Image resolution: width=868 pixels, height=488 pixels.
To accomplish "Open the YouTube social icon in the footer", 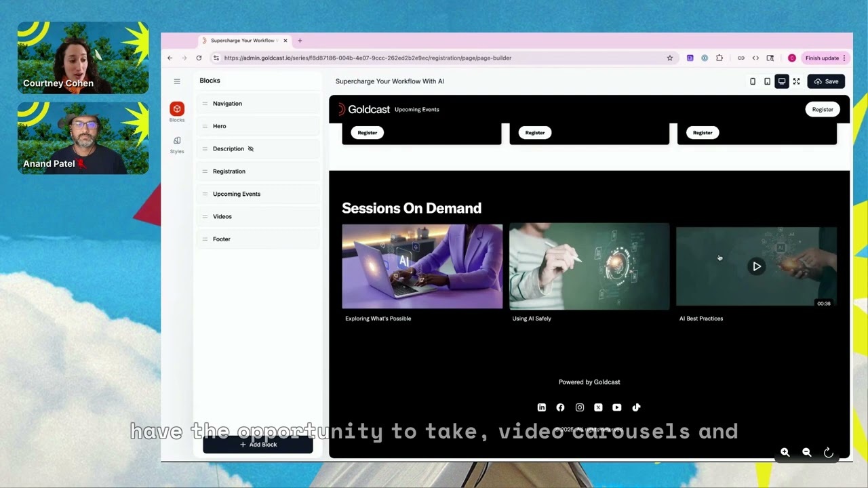I will tap(616, 407).
